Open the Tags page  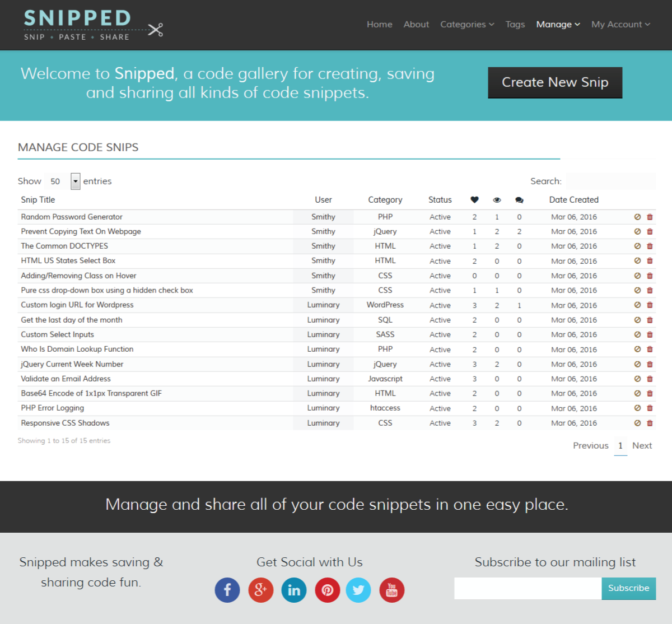pos(515,25)
